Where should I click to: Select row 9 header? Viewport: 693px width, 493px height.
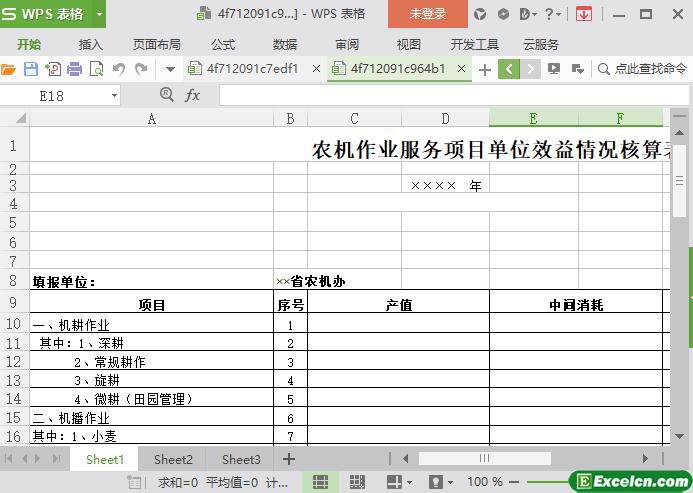(x=13, y=302)
